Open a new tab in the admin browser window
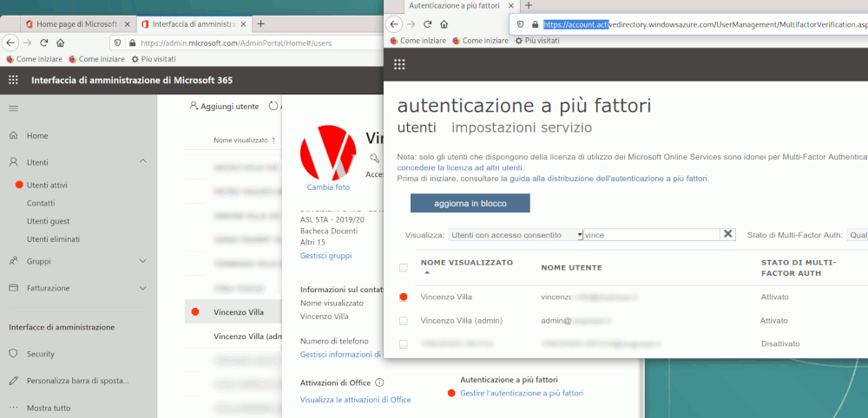868x418 pixels. pyautogui.click(x=261, y=23)
